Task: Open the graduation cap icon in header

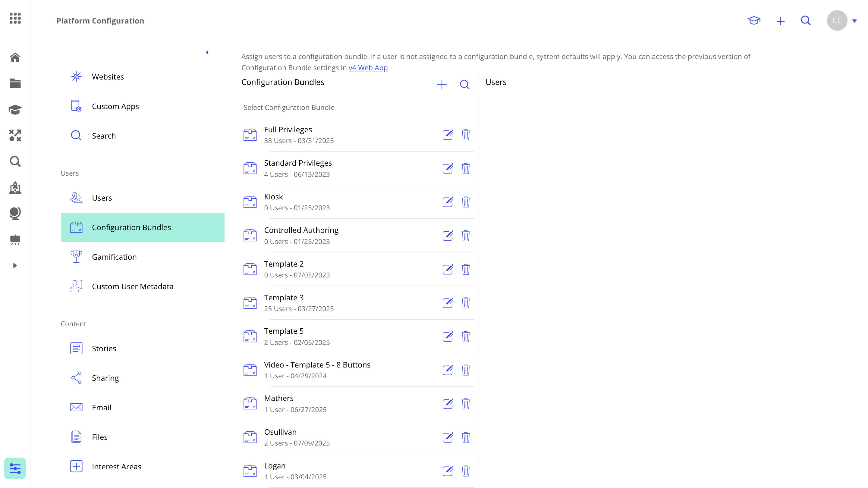Action: coord(754,20)
